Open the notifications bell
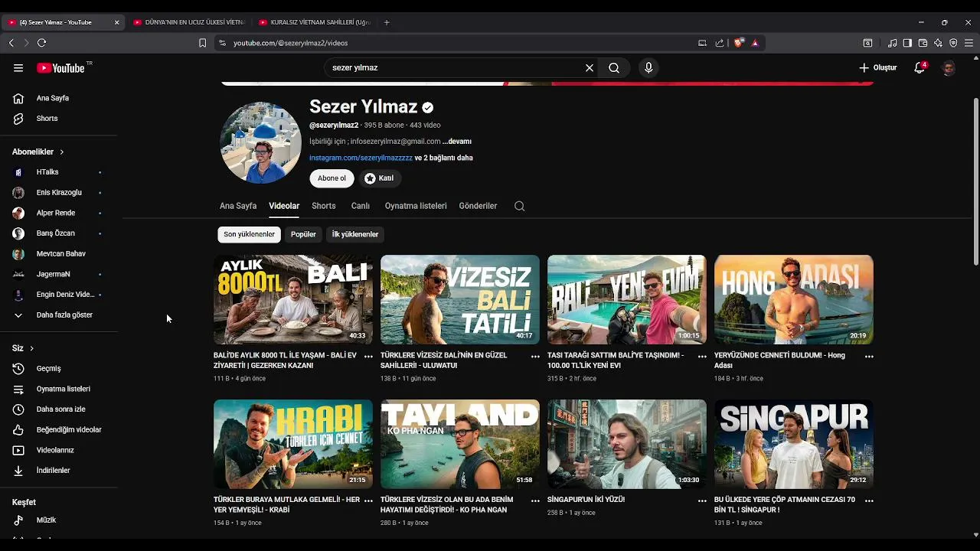This screenshot has width=980, height=551. 920,68
